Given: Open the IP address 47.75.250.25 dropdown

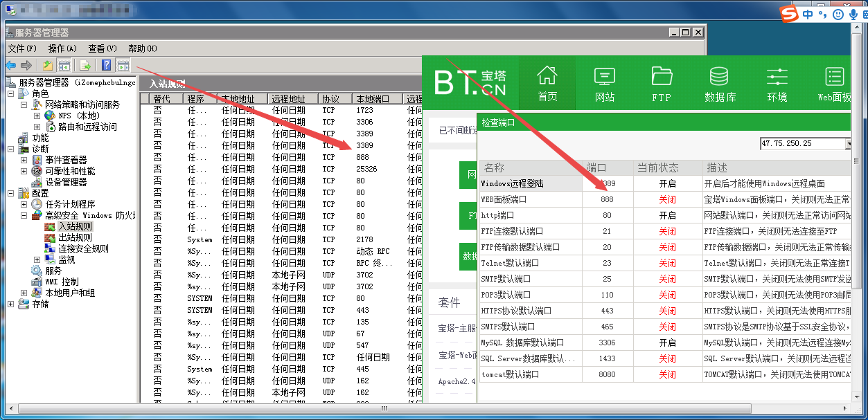Looking at the screenshot, I should pos(848,143).
